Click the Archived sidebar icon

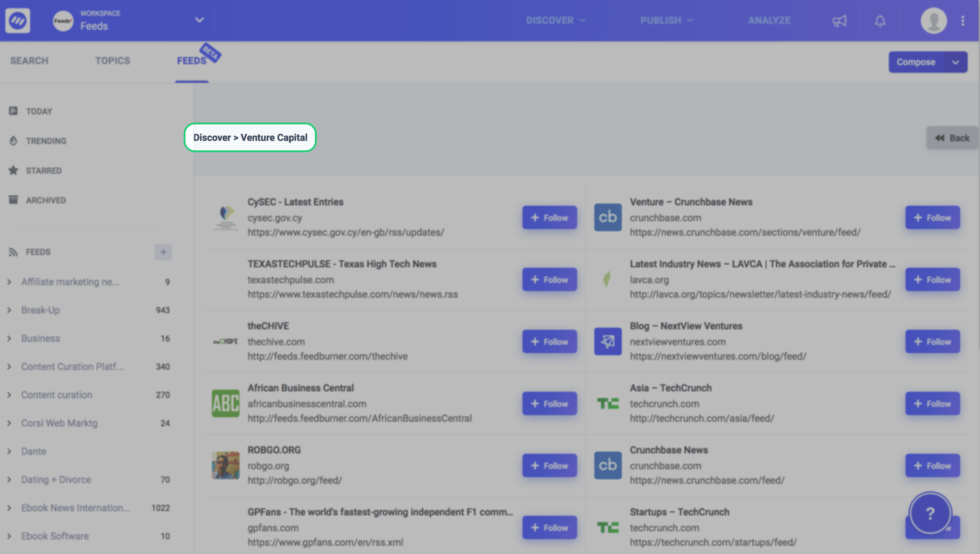pos(13,199)
